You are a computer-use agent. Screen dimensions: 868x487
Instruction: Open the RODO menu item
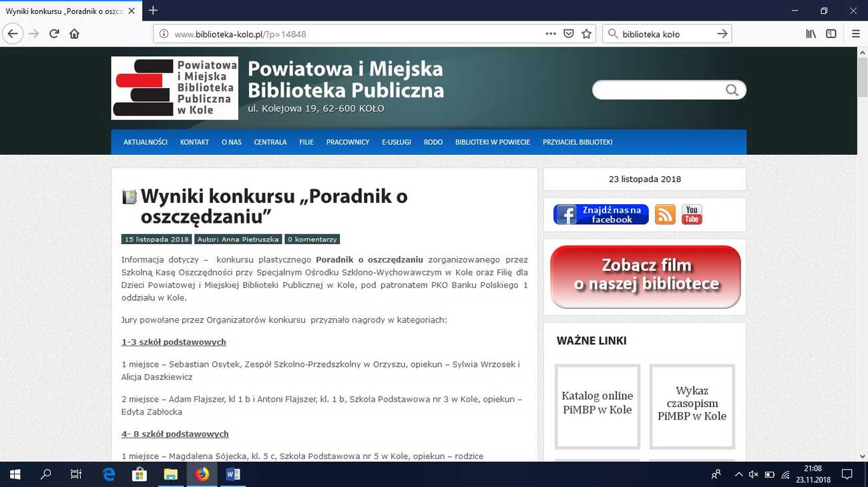[433, 142]
